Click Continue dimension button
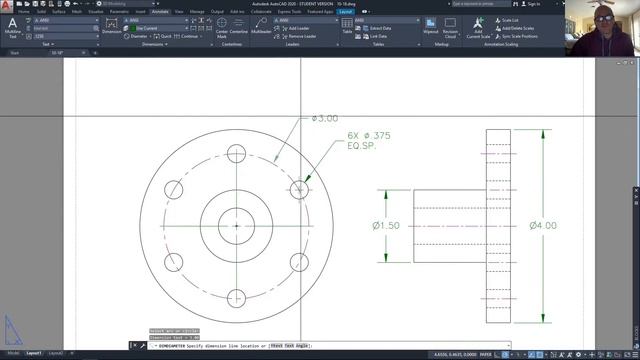Viewport: 640px width, 360px height. tap(186, 36)
